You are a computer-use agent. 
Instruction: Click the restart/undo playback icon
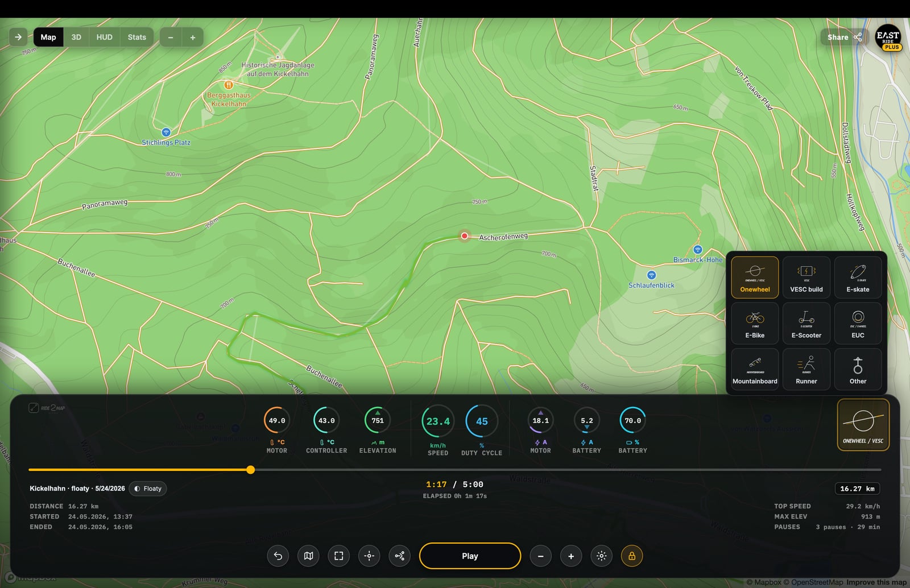pos(278,556)
